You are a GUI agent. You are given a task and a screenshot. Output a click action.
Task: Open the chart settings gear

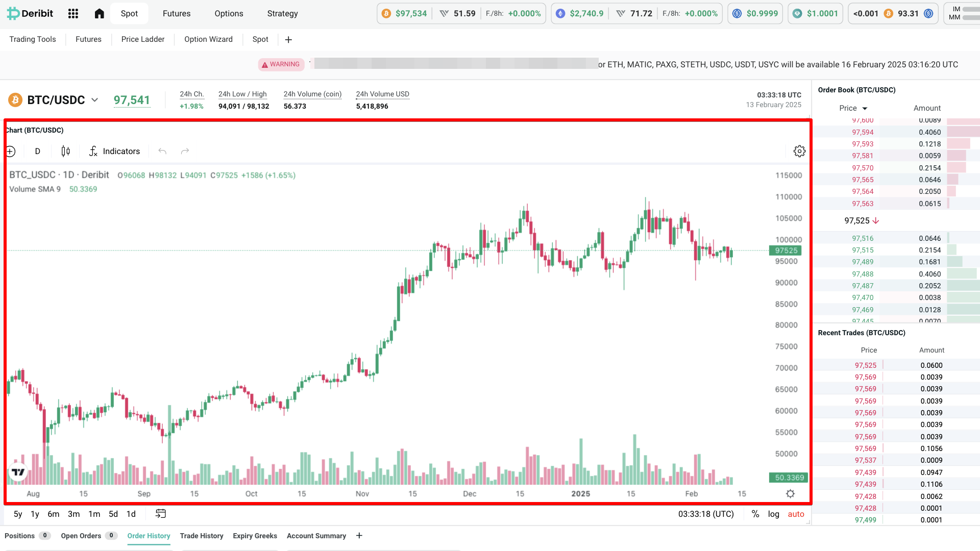coord(799,151)
